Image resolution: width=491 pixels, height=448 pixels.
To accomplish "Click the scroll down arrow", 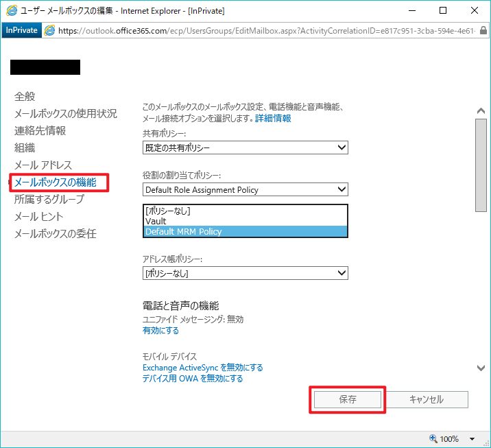I will click(x=481, y=368).
